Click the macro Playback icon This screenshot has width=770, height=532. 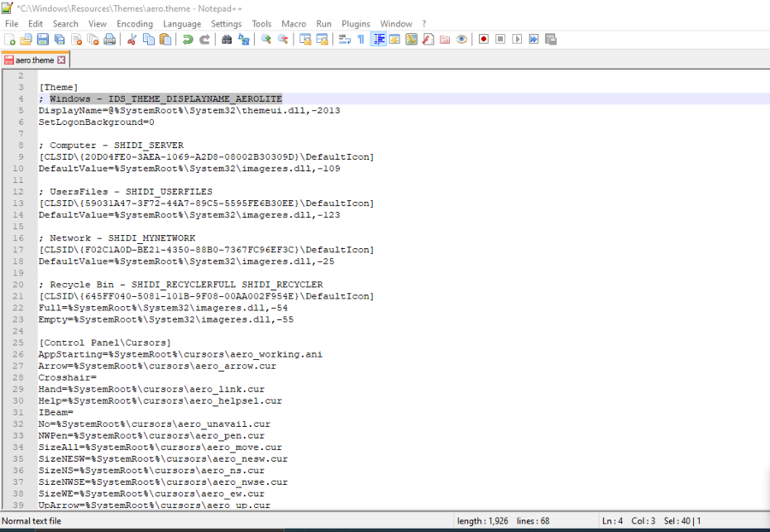point(517,39)
